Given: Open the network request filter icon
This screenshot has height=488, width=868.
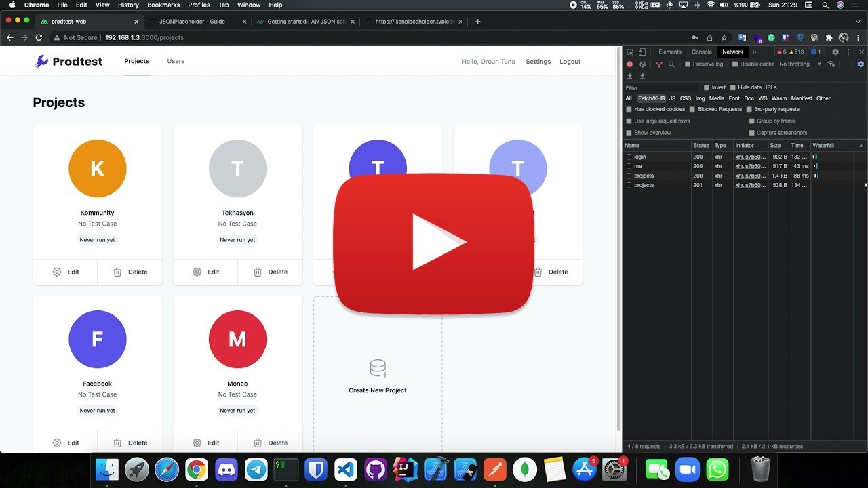Looking at the screenshot, I should 658,64.
